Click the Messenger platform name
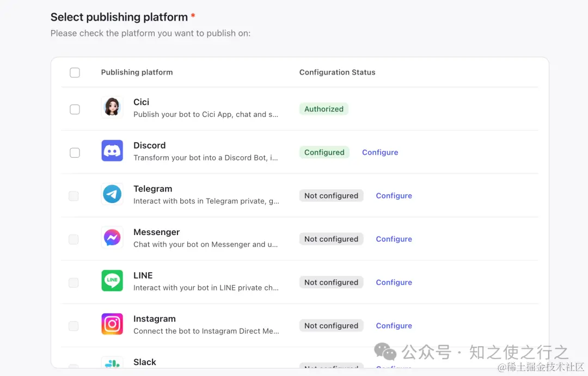The height and width of the screenshot is (376, 588). 156,232
